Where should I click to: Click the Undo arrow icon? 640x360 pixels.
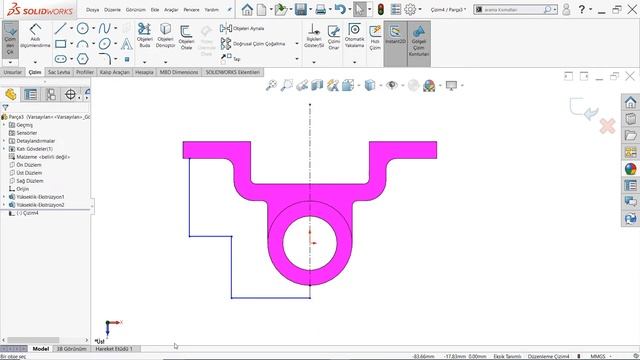(x=340, y=9)
